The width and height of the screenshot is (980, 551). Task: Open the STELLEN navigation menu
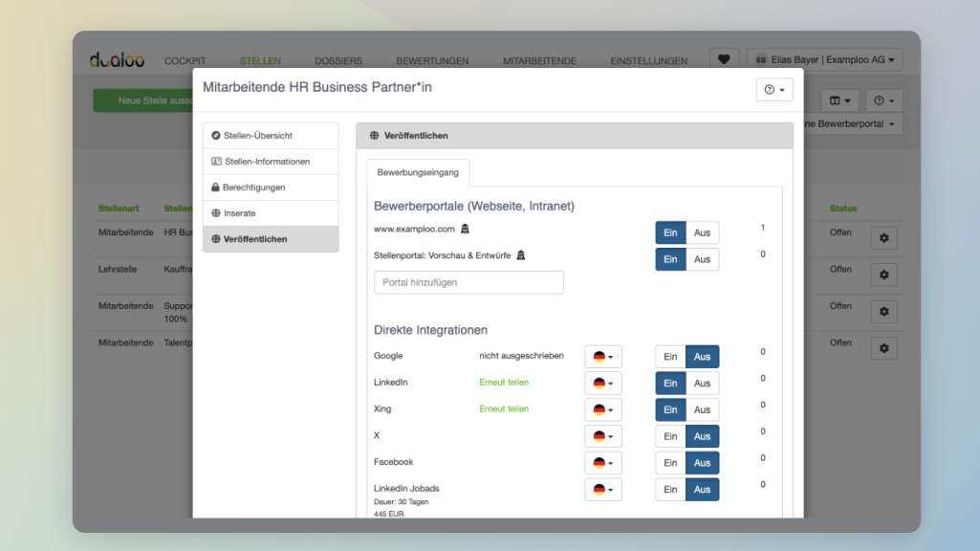pos(260,60)
